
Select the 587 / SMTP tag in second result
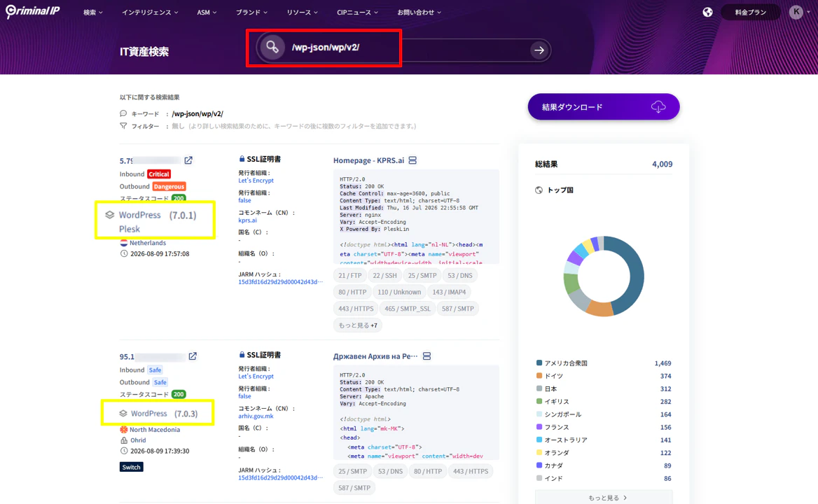(354, 488)
